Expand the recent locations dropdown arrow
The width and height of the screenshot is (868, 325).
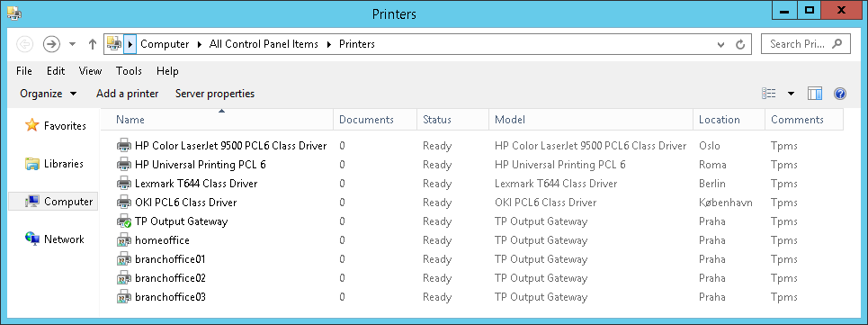point(72,44)
